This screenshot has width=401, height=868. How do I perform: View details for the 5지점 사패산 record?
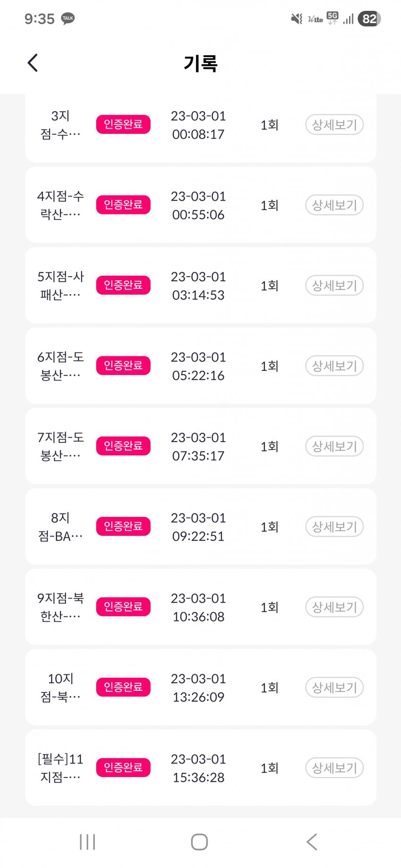[x=334, y=286]
